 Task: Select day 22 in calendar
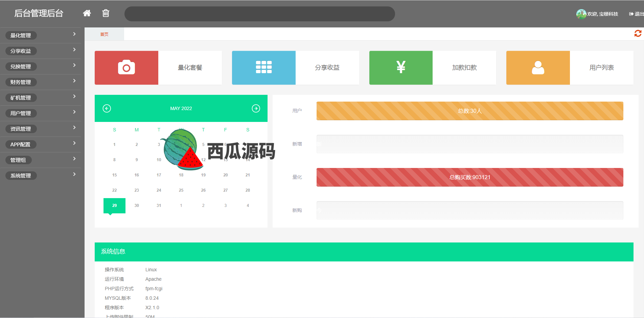click(114, 190)
